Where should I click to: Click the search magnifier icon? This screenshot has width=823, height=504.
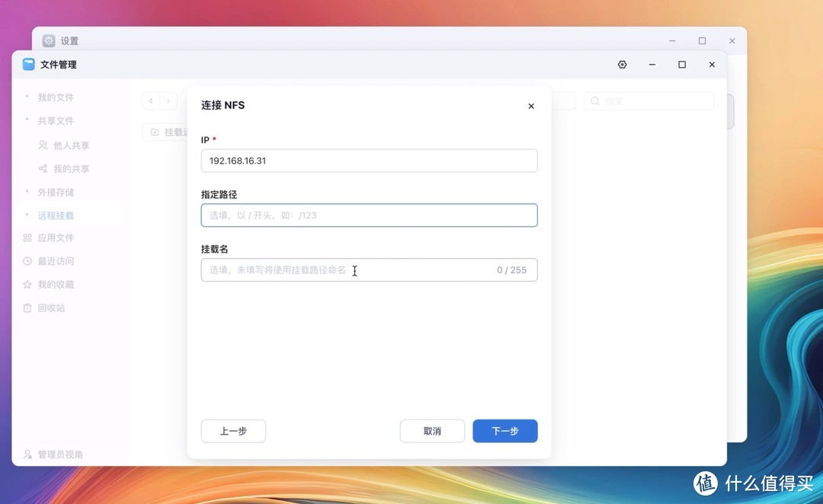pos(594,100)
